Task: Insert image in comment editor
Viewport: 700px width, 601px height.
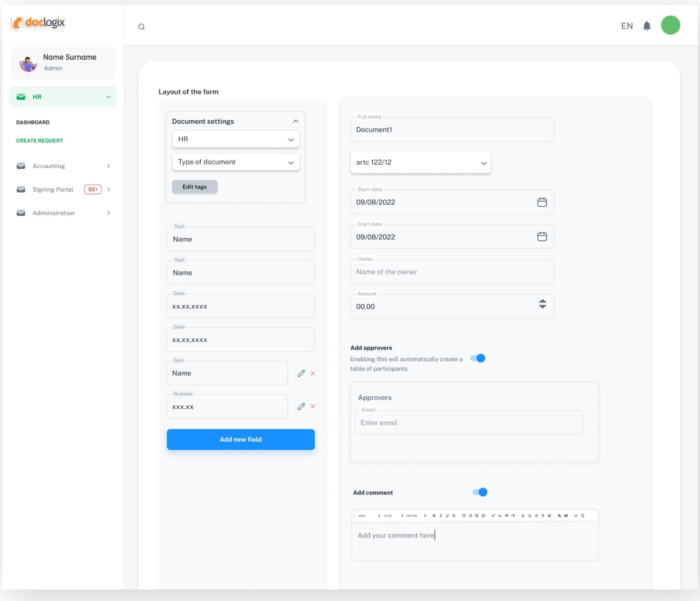Action: 566,516
